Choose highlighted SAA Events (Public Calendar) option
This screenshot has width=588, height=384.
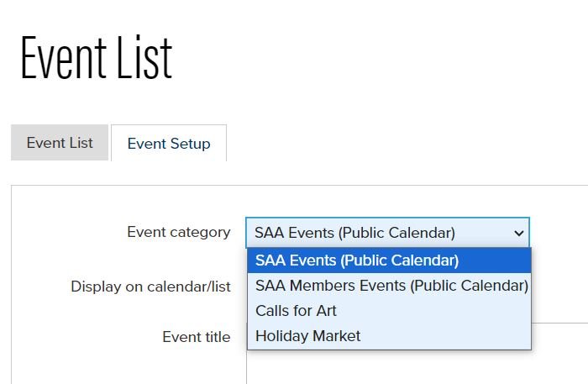point(389,260)
